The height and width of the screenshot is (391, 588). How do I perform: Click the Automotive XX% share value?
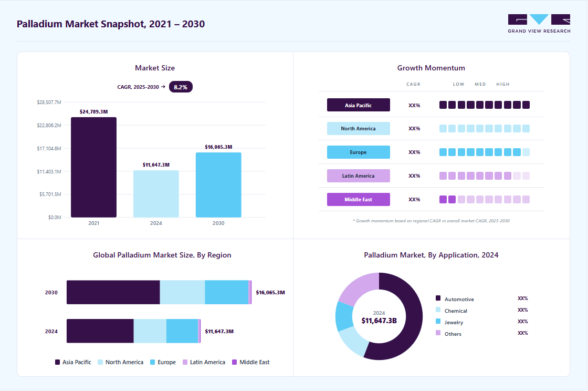click(x=523, y=299)
